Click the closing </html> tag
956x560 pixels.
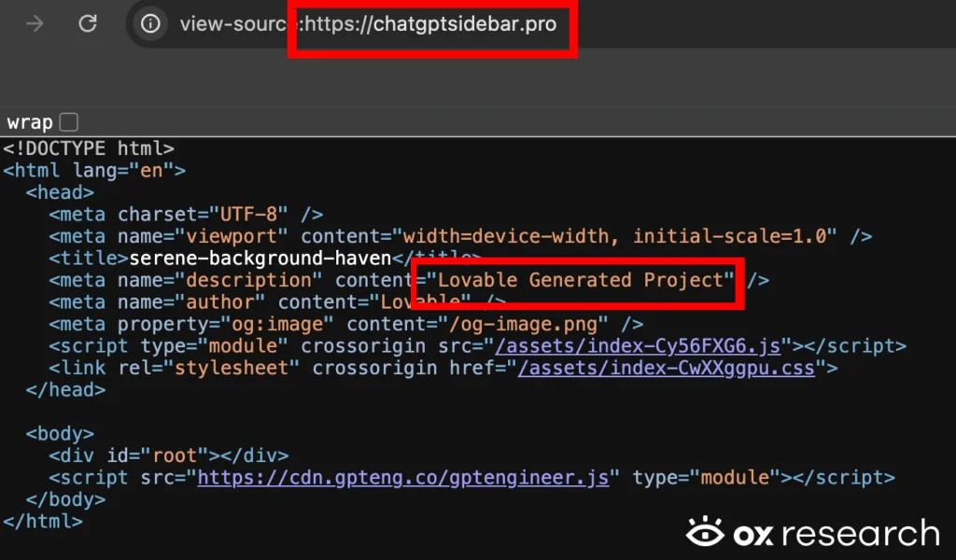(x=43, y=522)
